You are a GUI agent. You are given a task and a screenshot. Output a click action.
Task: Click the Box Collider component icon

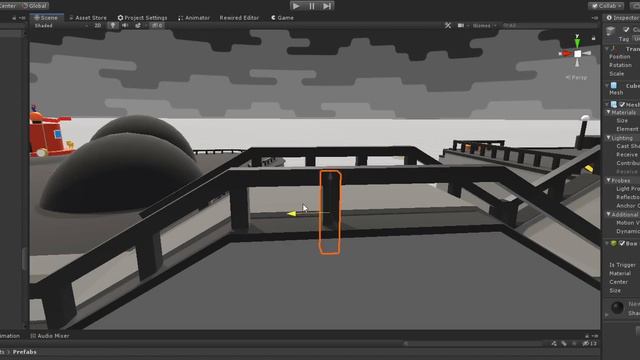click(x=613, y=243)
